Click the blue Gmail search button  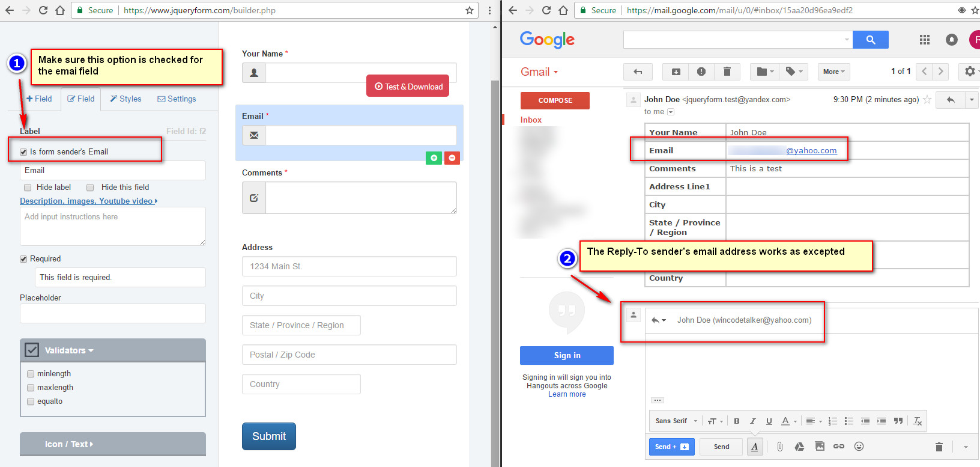coord(871,40)
